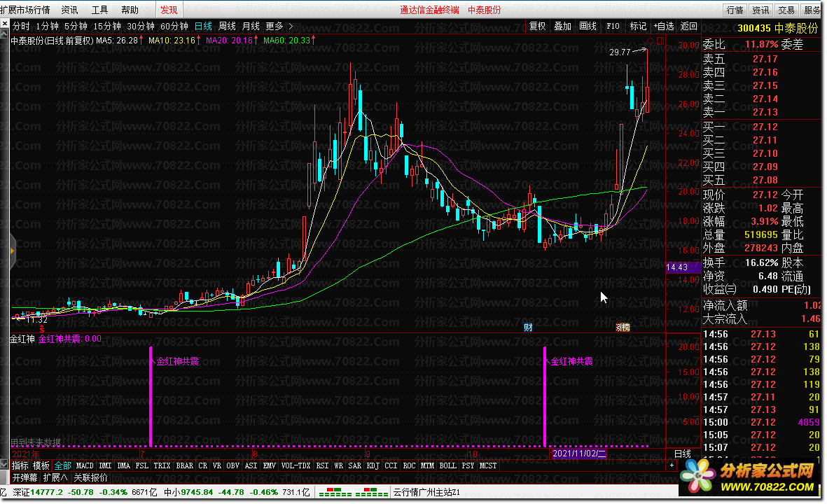This screenshot has width=827, height=504.
Task: Click the 行情 button in the title bar
Action: pos(735,10)
